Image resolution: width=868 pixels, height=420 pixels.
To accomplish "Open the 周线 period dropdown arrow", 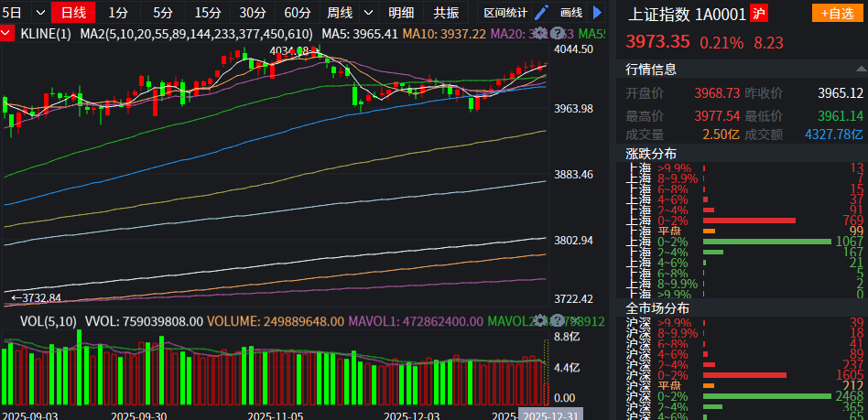I will click(368, 13).
